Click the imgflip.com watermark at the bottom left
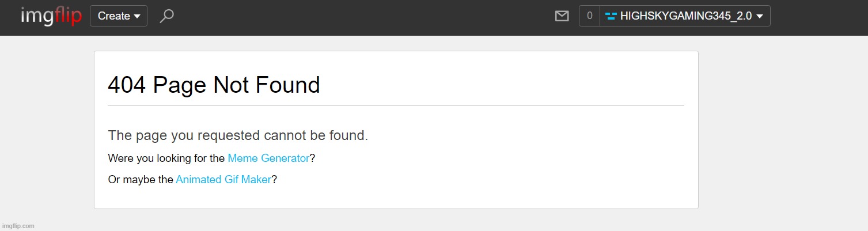 point(18,226)
